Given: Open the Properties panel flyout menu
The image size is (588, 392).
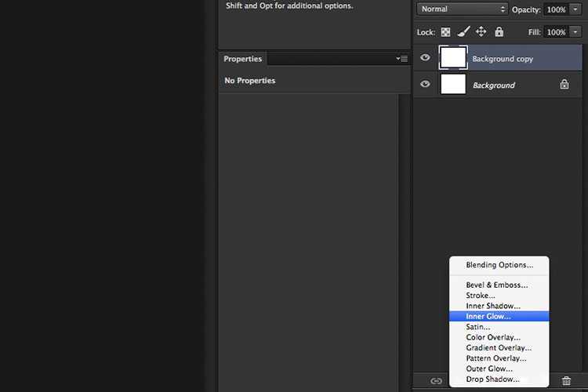Looking at the screenshot, I should [402, 59].
